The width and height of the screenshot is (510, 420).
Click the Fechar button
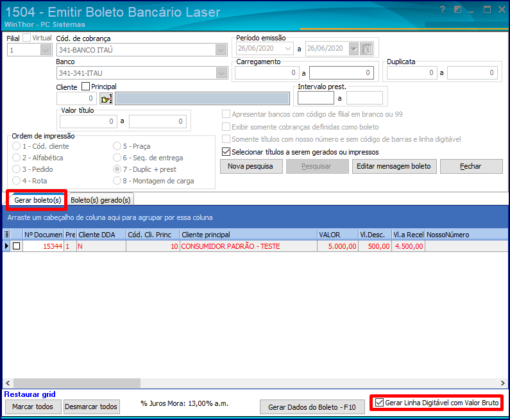point(472,166)
